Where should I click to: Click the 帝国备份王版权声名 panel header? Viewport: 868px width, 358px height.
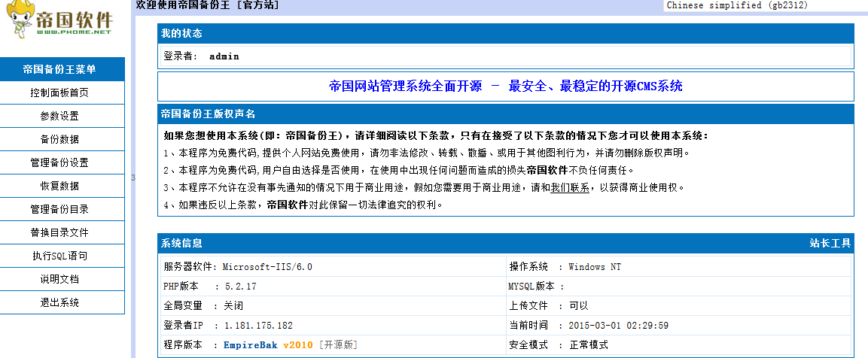click(505, 114)
